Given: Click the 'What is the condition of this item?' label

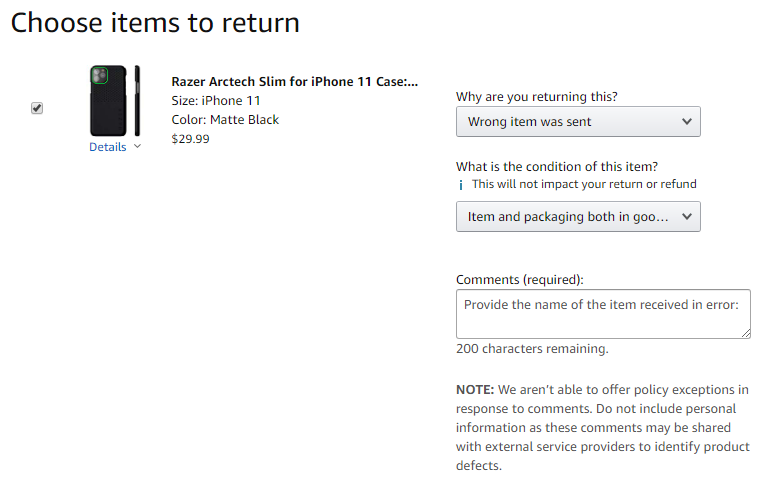Looking at the screenshot, I should [557, 167].
